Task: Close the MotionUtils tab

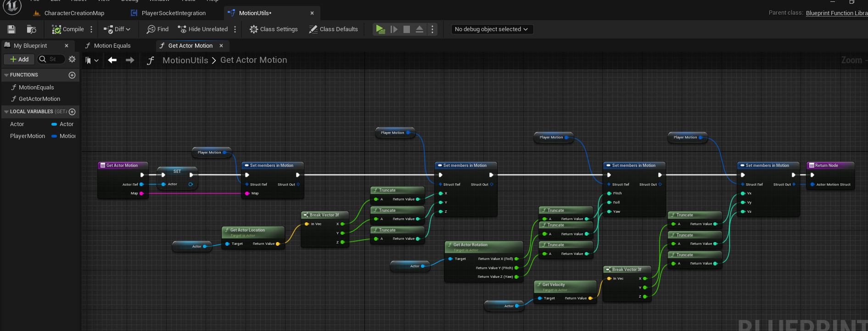Action: tap(312, 13)
